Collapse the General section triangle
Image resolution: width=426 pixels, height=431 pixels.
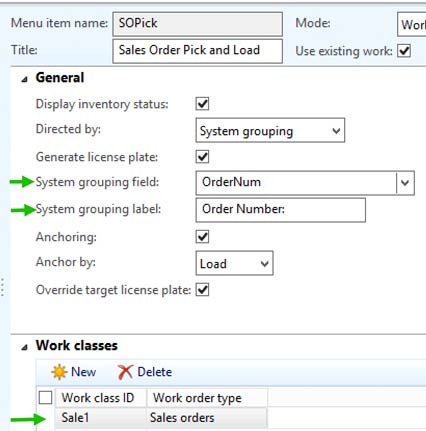(24, 79)
